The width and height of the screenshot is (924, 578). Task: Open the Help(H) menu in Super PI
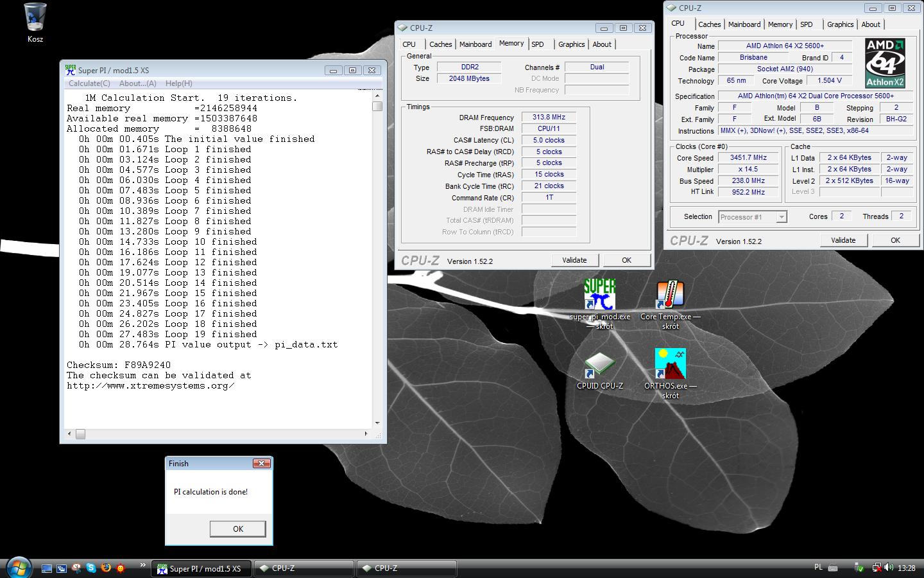pyautogui.click(x=178, y=83)
